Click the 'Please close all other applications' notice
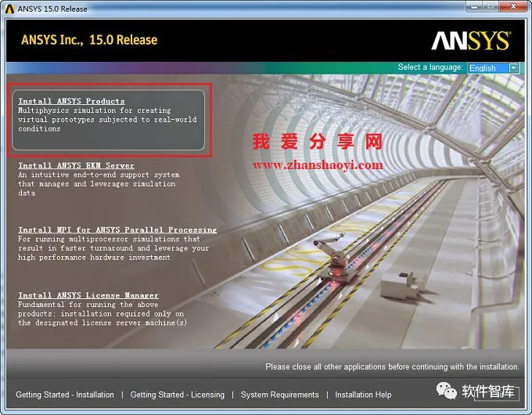This screenshot has width=532, height=415. [x=392, y=366]
